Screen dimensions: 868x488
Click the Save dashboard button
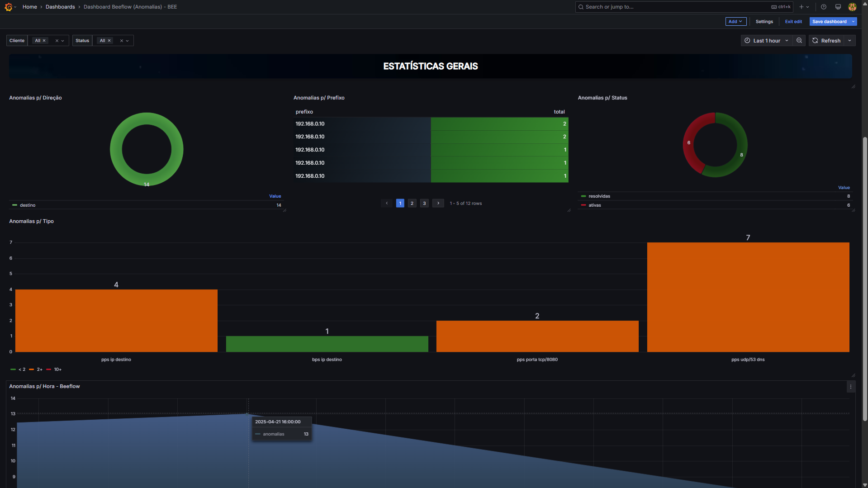tap(829, 21)
